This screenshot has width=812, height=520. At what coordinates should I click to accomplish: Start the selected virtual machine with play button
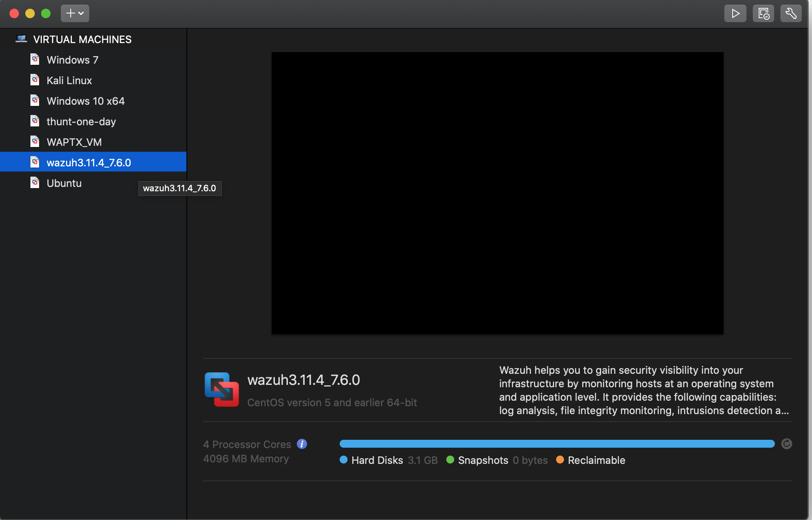tap(735, 13)
